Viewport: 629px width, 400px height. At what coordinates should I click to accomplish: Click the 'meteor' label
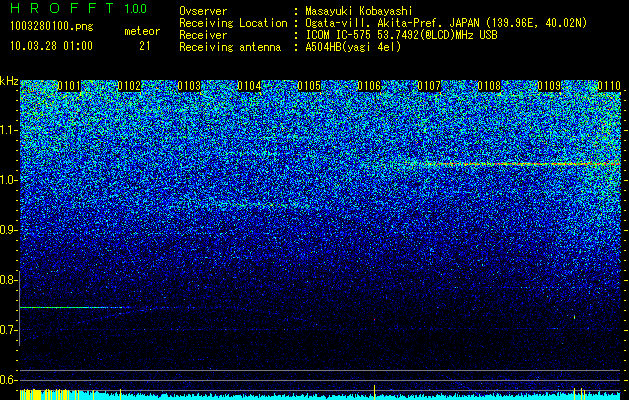[142, 31]
